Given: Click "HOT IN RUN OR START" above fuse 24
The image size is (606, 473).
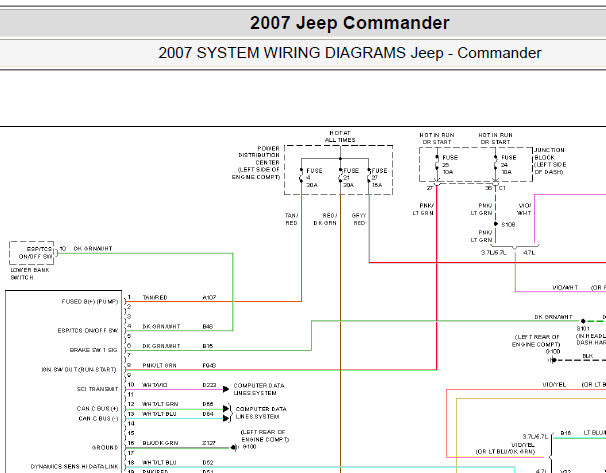Looking at the screenshot, I should coord(495,138).
